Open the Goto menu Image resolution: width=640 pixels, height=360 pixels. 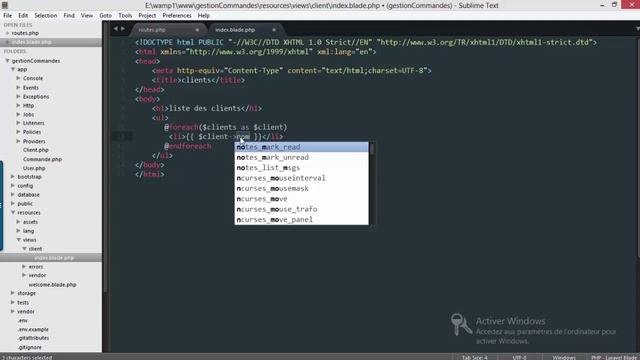(x=105, y=16)
